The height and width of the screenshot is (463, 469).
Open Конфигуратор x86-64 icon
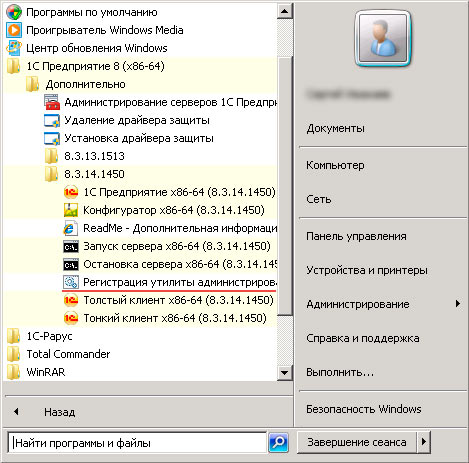pyautogui.click(x=71, y=210)
